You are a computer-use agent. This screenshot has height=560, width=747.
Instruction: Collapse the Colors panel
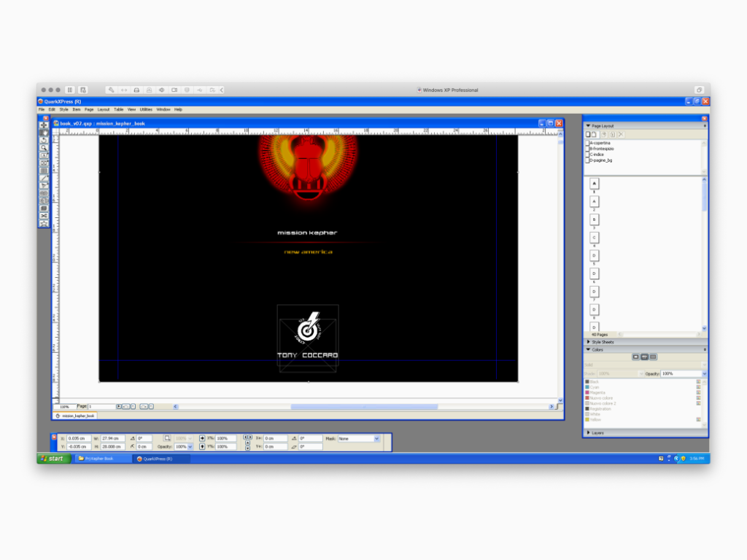click(x=589, y=349)
